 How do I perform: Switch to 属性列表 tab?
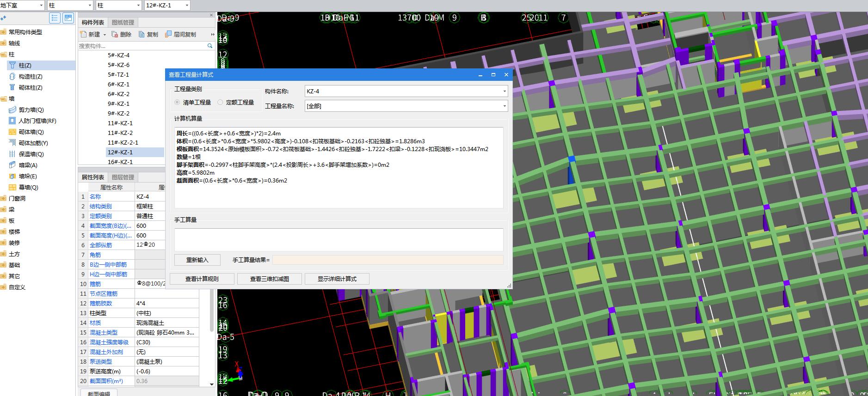(93, 177)
